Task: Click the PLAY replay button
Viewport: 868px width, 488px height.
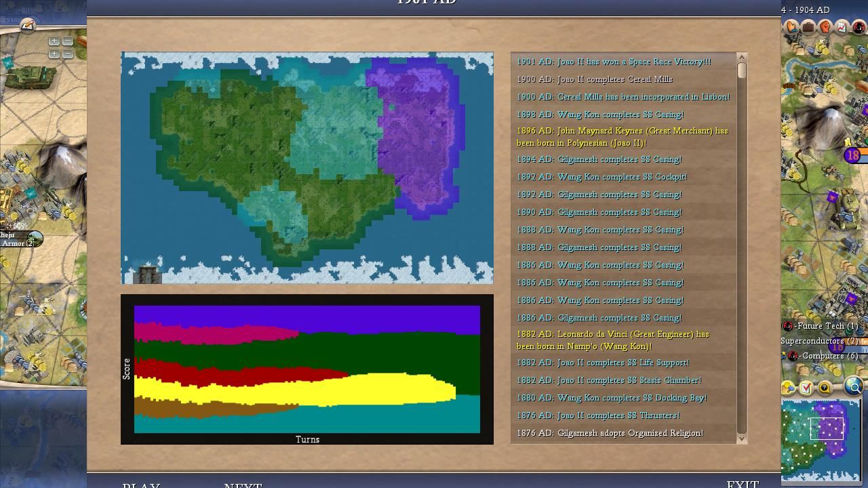Action: [141, 485]
